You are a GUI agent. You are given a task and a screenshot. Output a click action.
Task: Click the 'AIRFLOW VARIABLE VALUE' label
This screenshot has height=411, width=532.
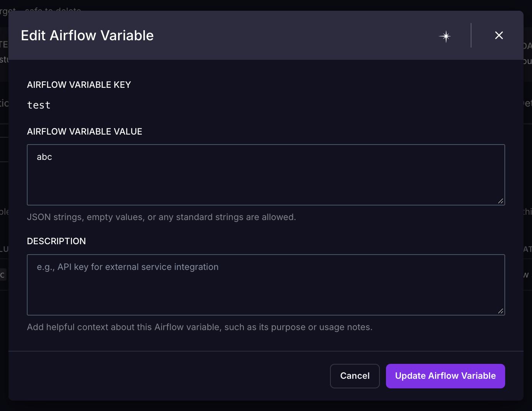click(x=85, y=132)
